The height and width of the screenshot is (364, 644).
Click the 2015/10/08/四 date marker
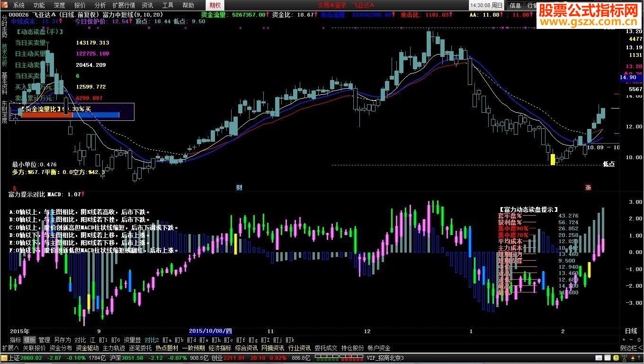pyautogui.click(x=211, y=331)
